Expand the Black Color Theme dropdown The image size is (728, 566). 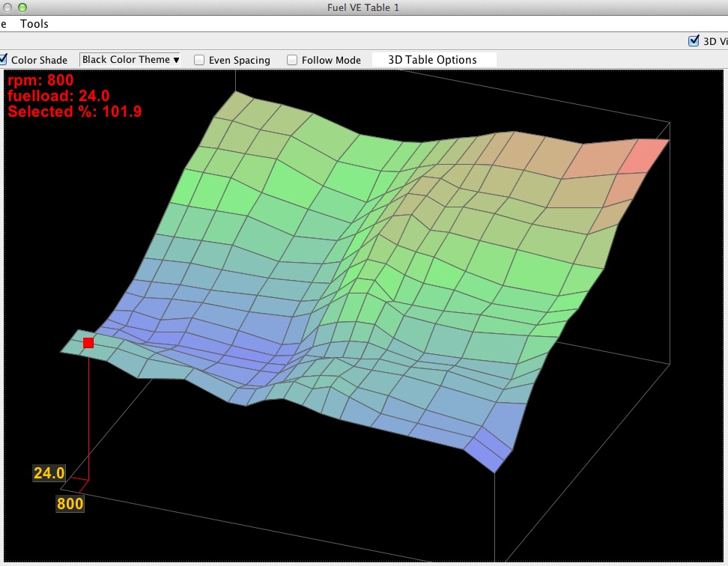(x=130, y=59)
